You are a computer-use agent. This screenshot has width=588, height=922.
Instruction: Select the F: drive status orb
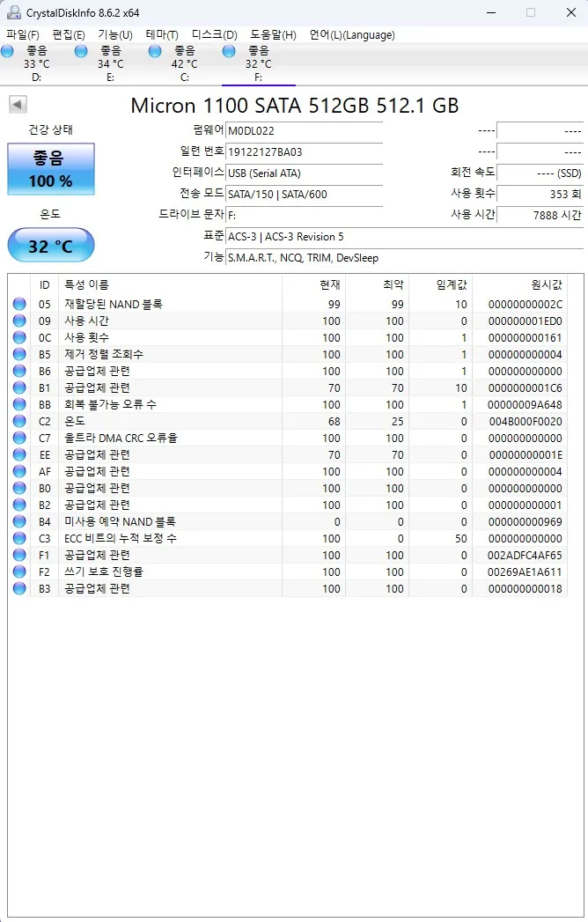(229, 51)
